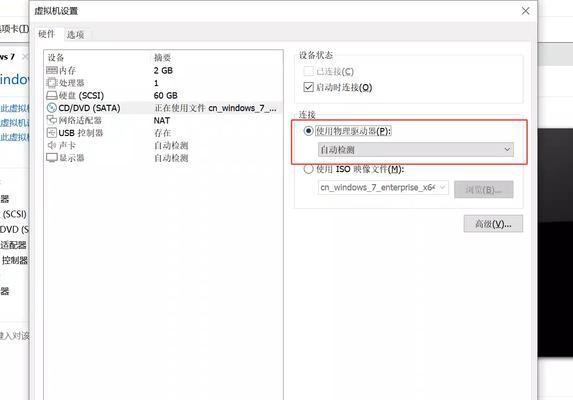Select the 处理器 processor icon
This screenshot has height=400, width=573.
[x=52, y=83]
